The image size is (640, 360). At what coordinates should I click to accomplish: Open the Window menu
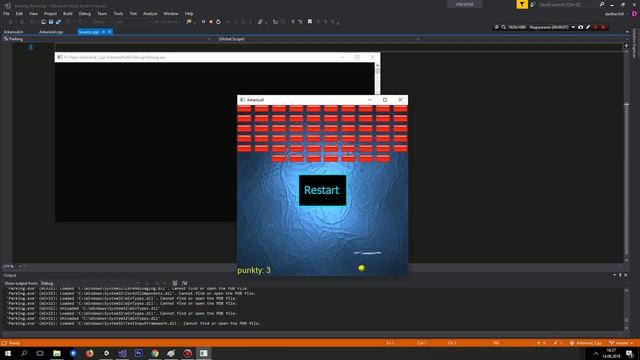[x=171, y=13]
